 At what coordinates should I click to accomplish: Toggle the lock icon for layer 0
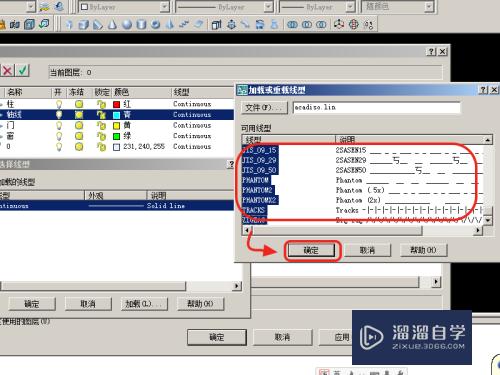click(101, 147)
